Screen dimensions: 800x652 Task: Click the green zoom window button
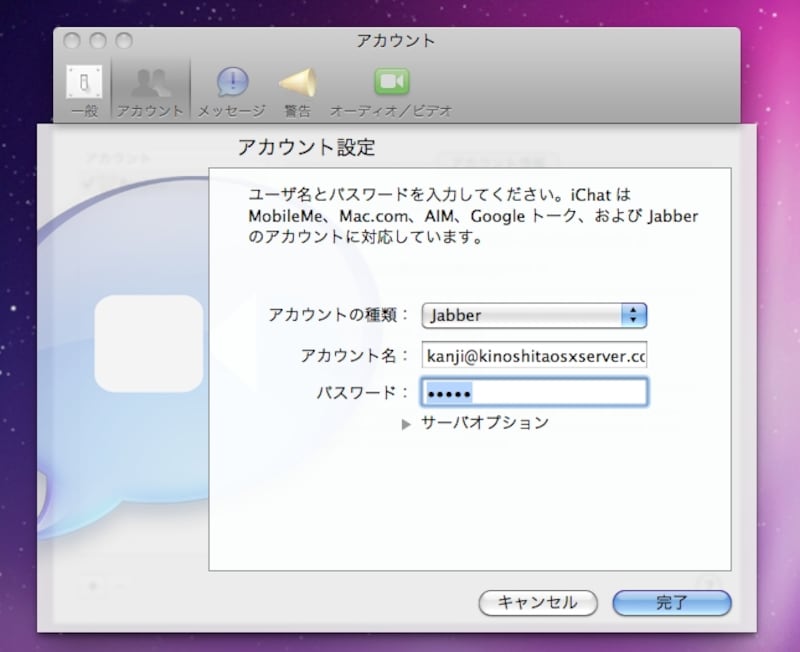tap(124, 42)
